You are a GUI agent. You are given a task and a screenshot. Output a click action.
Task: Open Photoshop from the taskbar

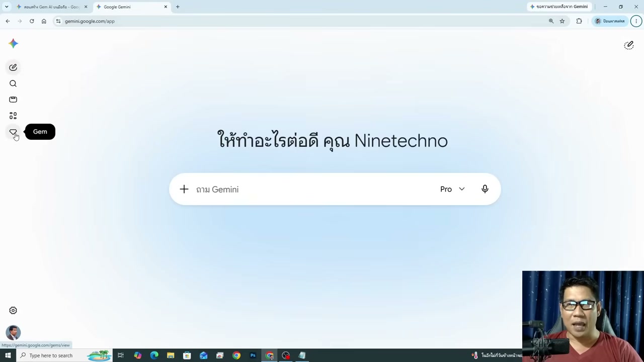point(253,355)
